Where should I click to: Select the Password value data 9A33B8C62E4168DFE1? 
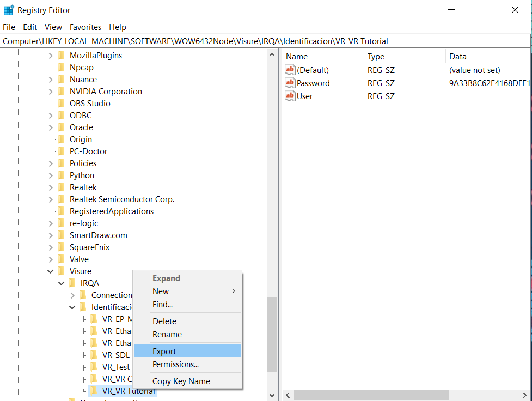pos(489,83)
